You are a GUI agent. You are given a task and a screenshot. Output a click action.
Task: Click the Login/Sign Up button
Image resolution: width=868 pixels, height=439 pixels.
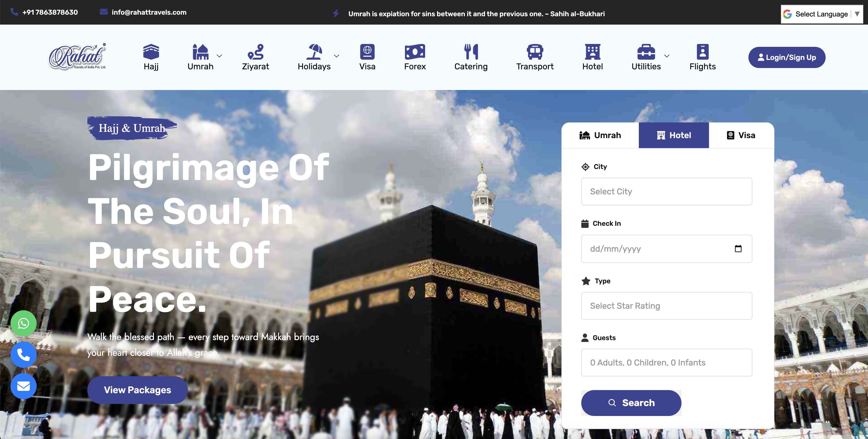[787, 57]
